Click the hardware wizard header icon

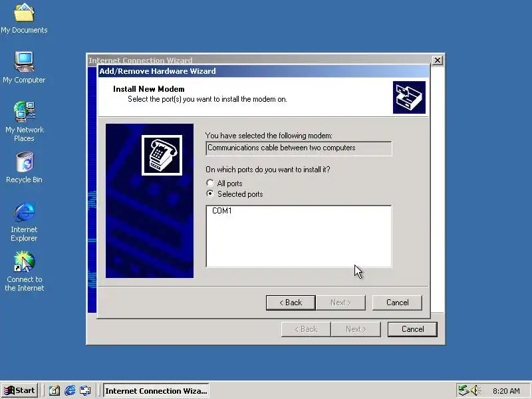pyautogui.click(x=409, y=97)
